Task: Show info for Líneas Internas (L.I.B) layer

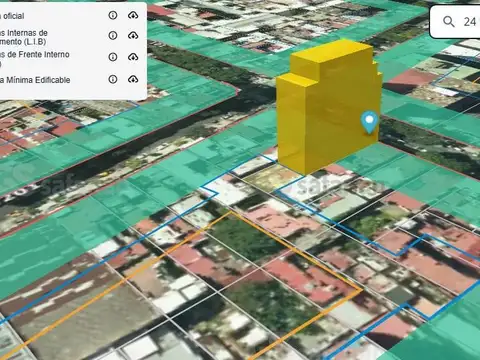Action: (x=113, y=35)
